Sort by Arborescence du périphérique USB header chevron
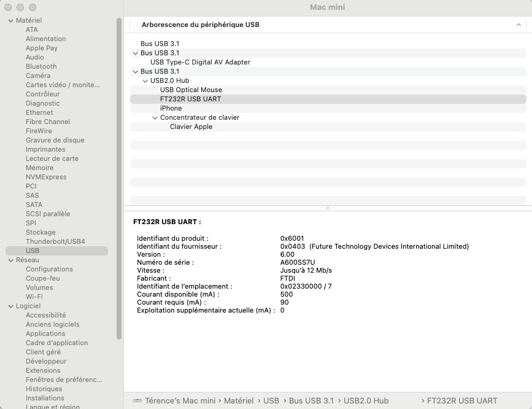 point(519,25)
